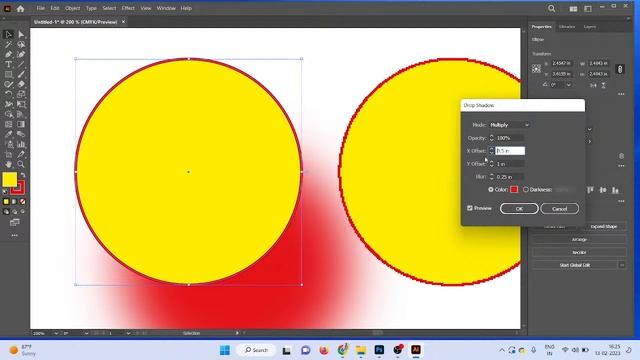This screenshot has width=640, height=360.
Task: Activate the Free Transform tool
Action: point(21,104)
